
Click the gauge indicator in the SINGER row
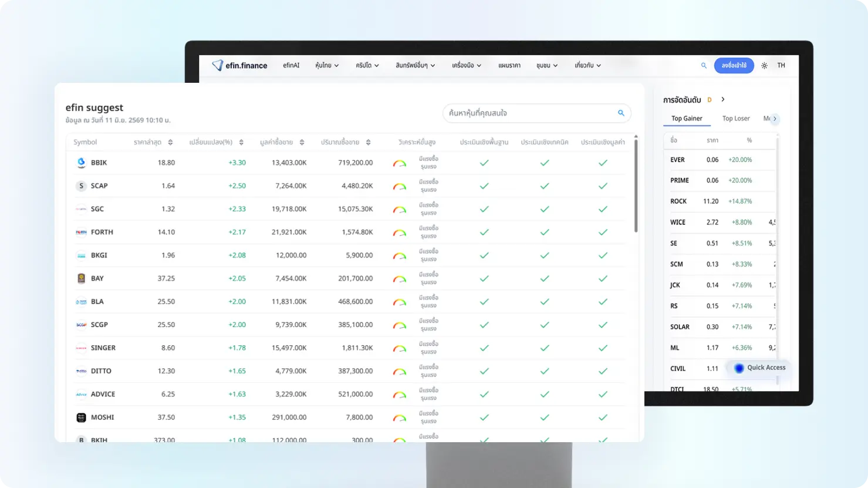coord(400,348)
